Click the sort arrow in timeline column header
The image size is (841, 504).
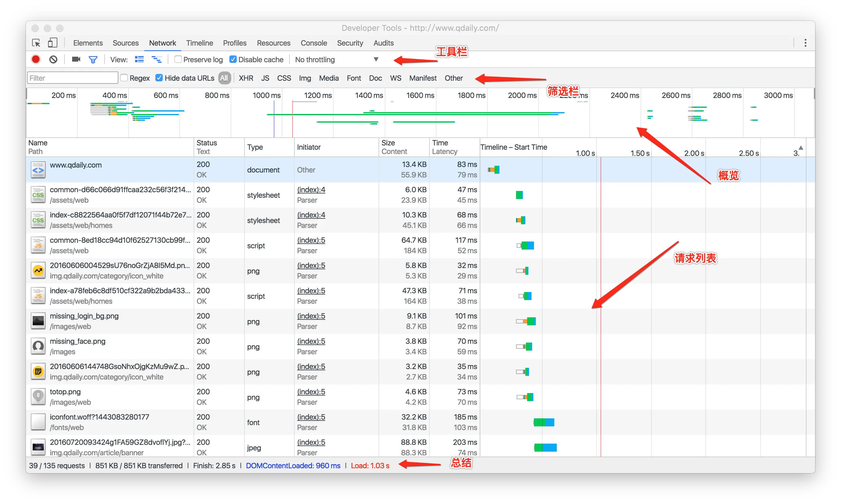801,147
